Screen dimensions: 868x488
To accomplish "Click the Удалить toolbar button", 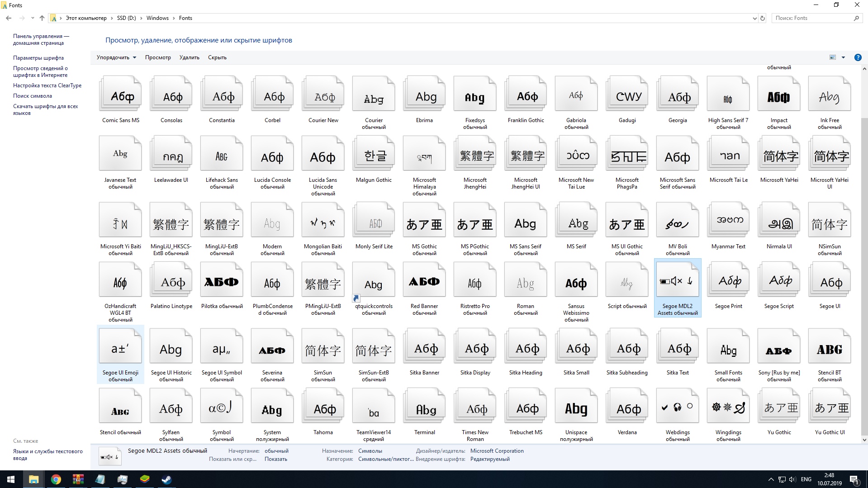I will click(x=189, y=57).
